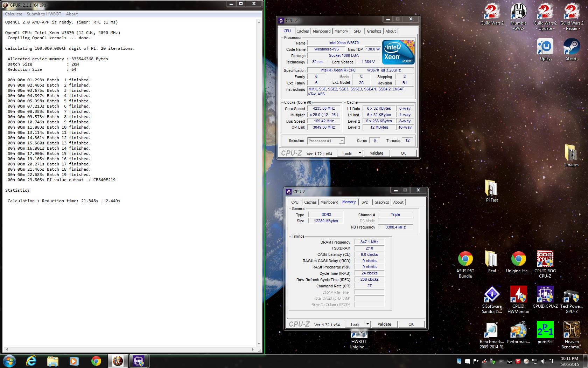Switch to Graphics tab in upper CPU-Z
The width and height of the screenshot is (588, 368).
pyautogui.click(x=374, y=31)
